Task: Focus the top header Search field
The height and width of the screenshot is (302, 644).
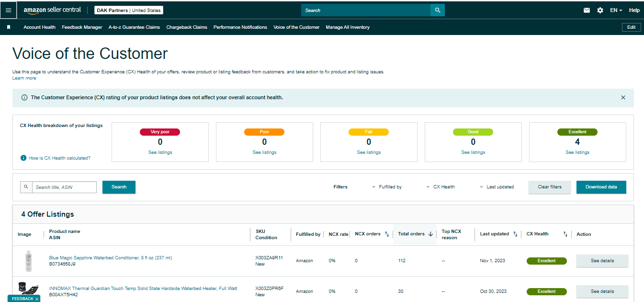Action: (366, 10)
